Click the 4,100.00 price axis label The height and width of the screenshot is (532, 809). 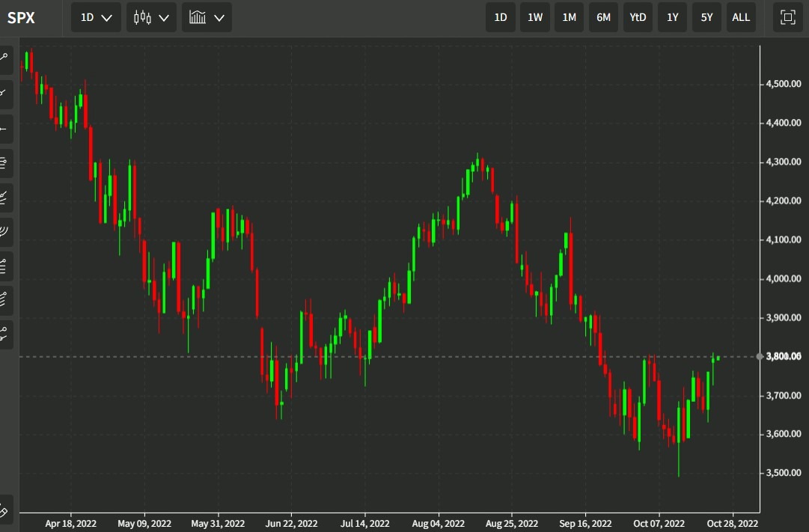pos(784,239)
